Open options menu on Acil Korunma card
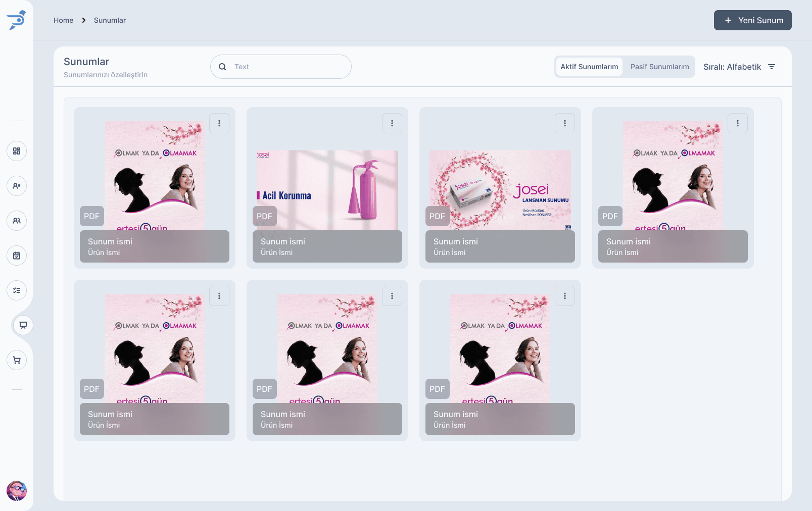This screenshot has width=812, height=511. pos(392,123)
